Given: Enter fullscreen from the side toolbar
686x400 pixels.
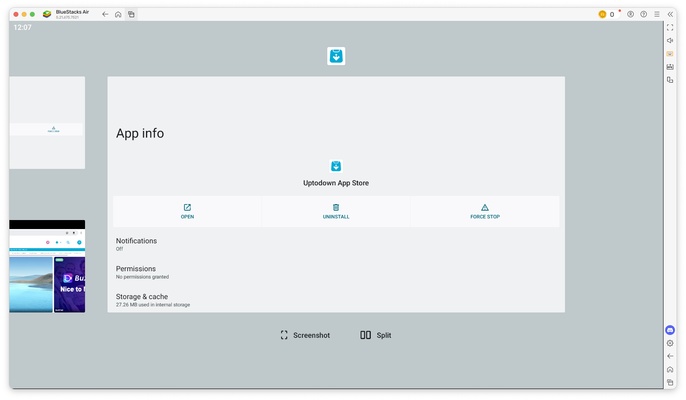Looking at the screenshot, I should (x=670, y=27).
